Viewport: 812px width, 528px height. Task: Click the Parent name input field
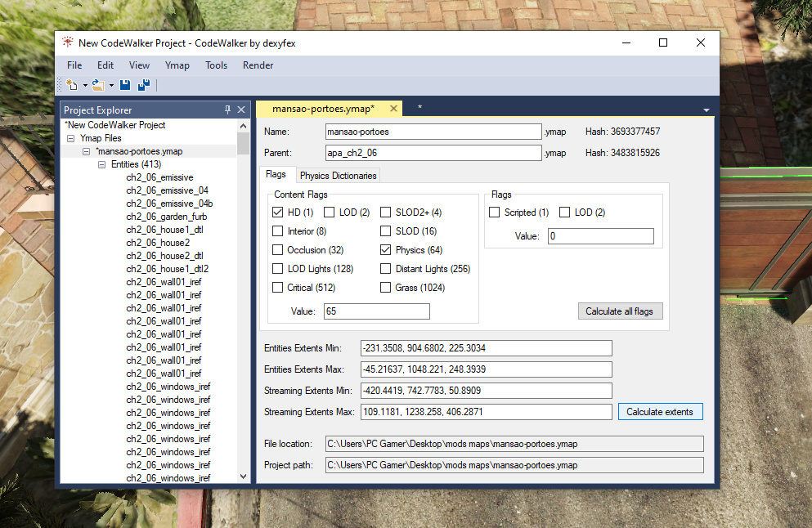pyautogui.click(x=433, y=153)
